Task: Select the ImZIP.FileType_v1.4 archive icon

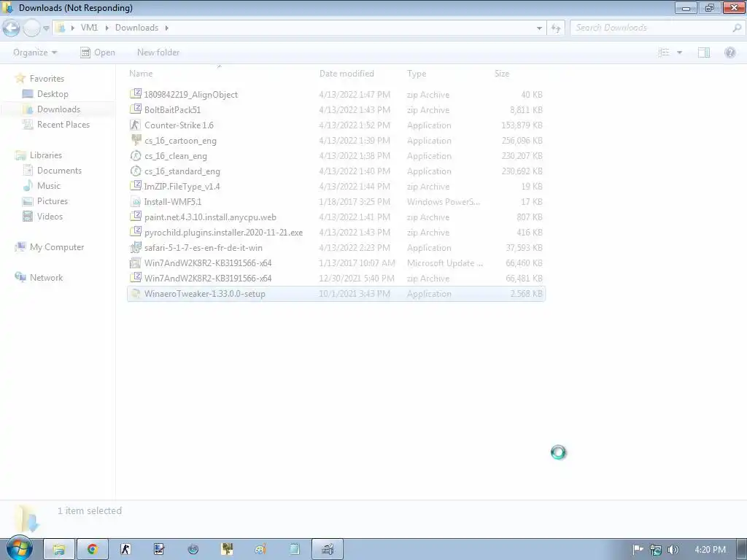Action: click(x=136, y=186)
